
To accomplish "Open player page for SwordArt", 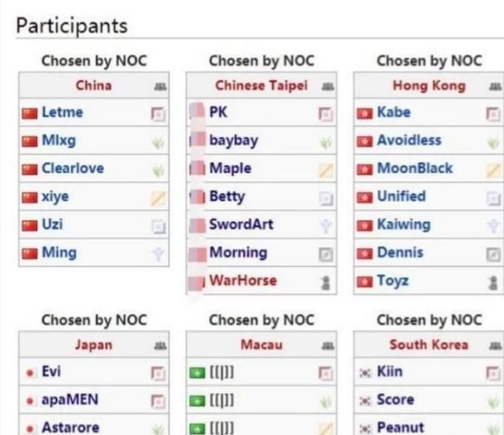I will pyautogui.click(x=241, y=224).
